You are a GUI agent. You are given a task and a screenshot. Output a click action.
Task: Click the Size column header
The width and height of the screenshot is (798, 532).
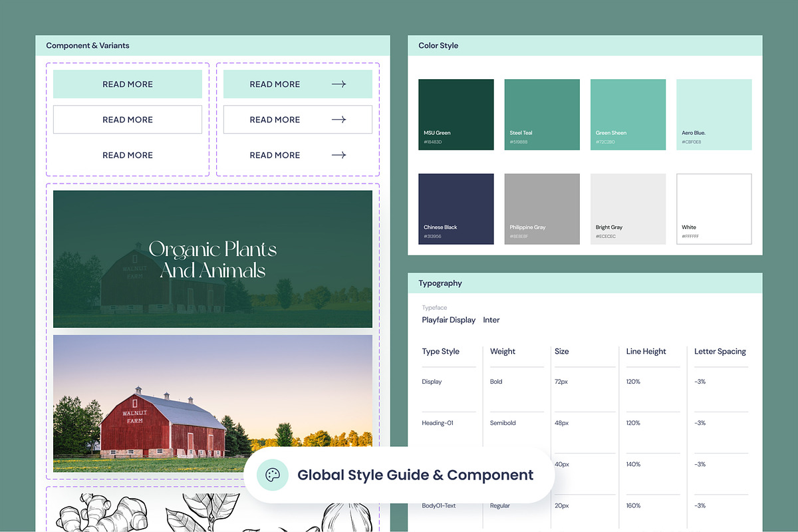562,351
